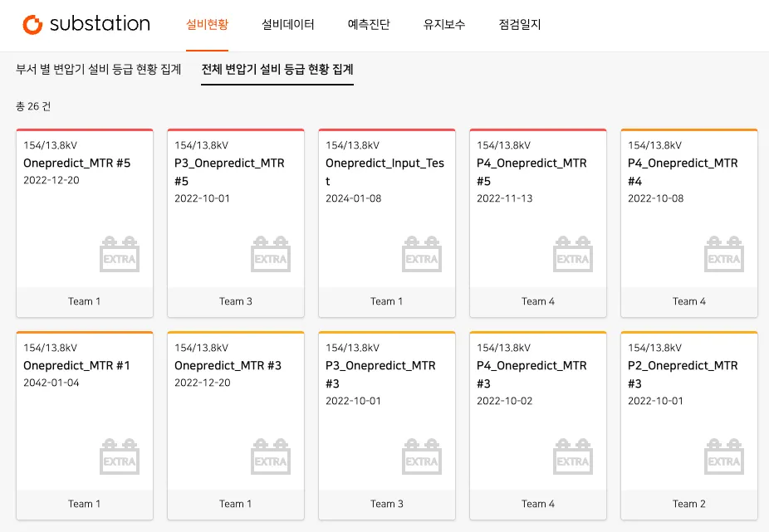Click EXTRA icon on Onepredict_MTR #1 card
The image size is (769, 532).
tap(120, 457)
